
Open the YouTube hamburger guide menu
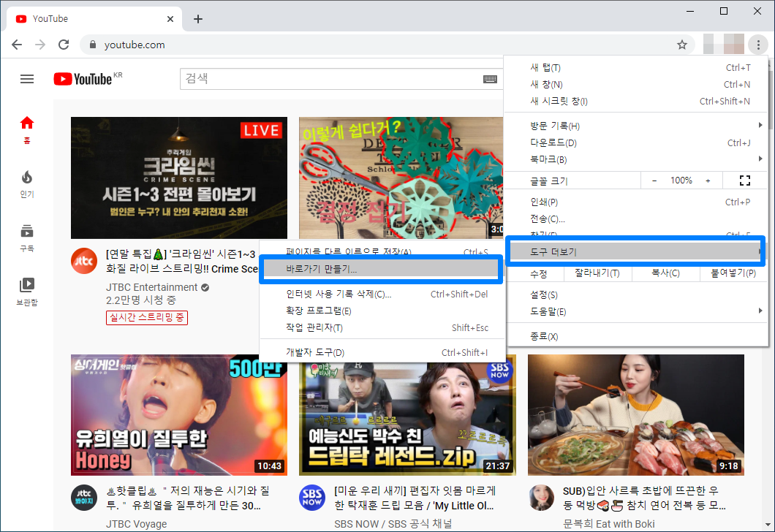coord(27,79)
